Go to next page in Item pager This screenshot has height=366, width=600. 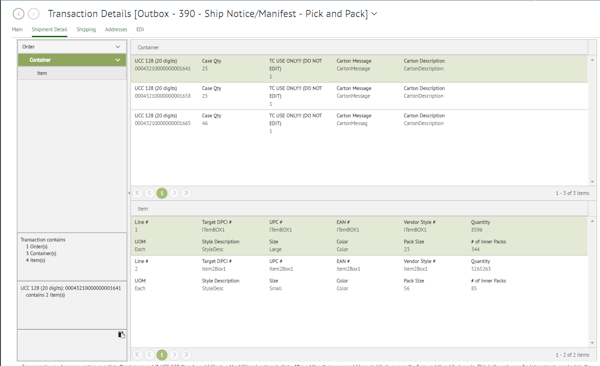174,355
